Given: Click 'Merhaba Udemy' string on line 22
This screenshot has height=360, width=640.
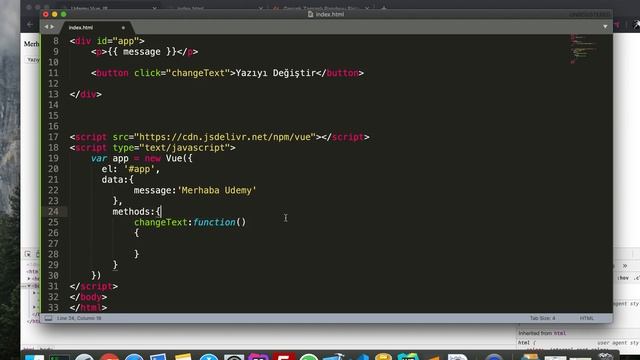Looking at the screenshot, I should click(x=216, y=190).
